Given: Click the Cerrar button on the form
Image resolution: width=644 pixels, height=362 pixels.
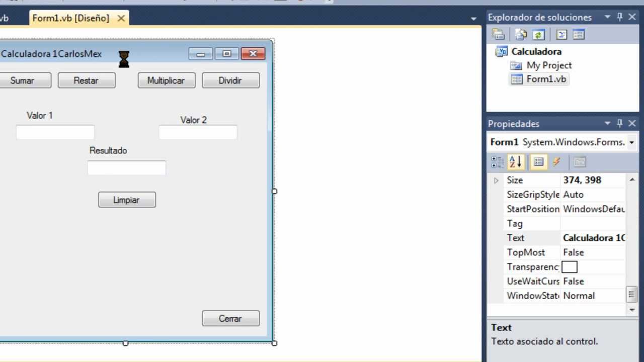Looking at the screenshot, I should click(x=231, y=318).
